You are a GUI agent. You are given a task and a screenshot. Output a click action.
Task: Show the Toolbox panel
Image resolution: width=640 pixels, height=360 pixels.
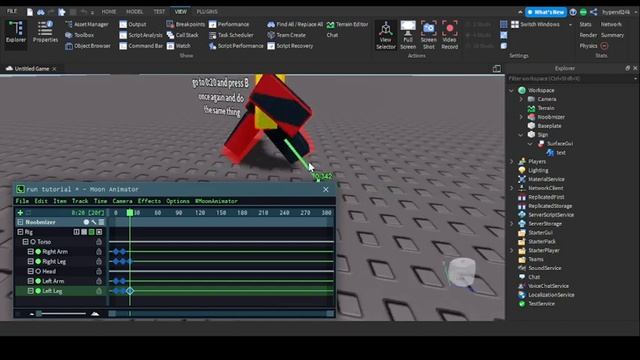[x=80, y=35]
